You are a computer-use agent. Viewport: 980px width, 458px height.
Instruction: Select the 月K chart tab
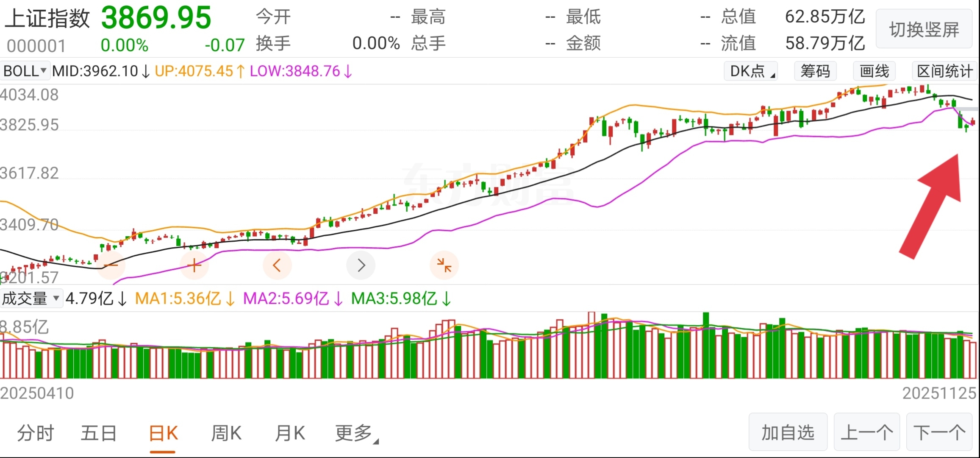(x=290, y=433)
